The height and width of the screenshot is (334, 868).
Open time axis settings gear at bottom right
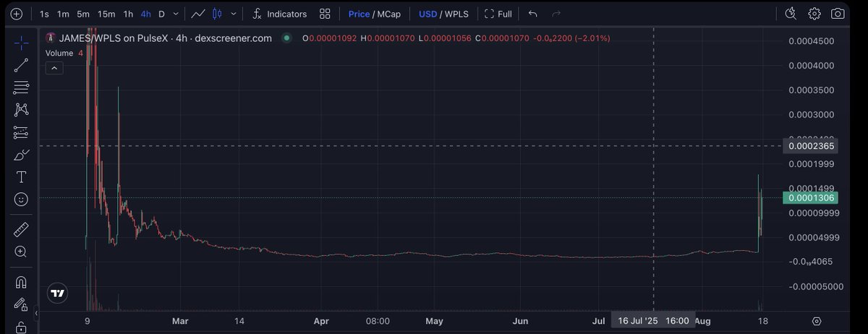pos(817,320)
